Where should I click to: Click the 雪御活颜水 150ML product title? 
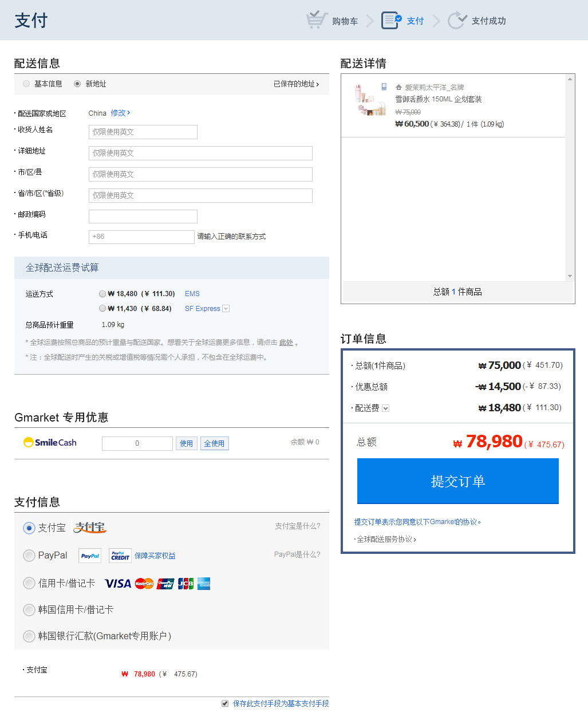439,99
